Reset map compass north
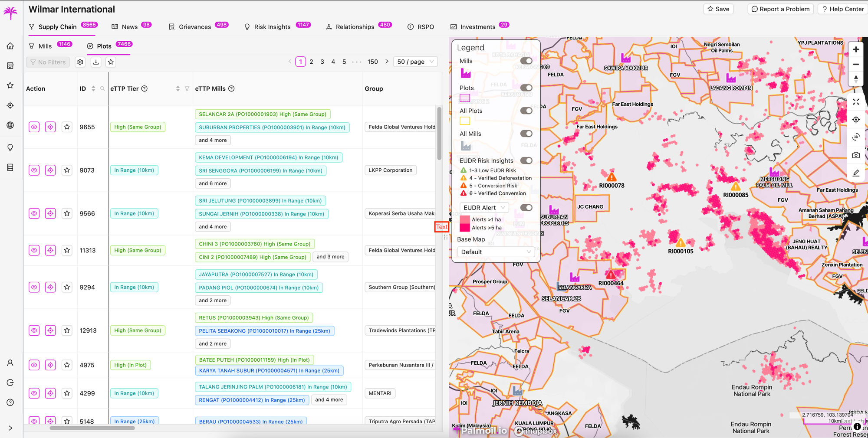The image size is (868, 438). click(856, 79)
